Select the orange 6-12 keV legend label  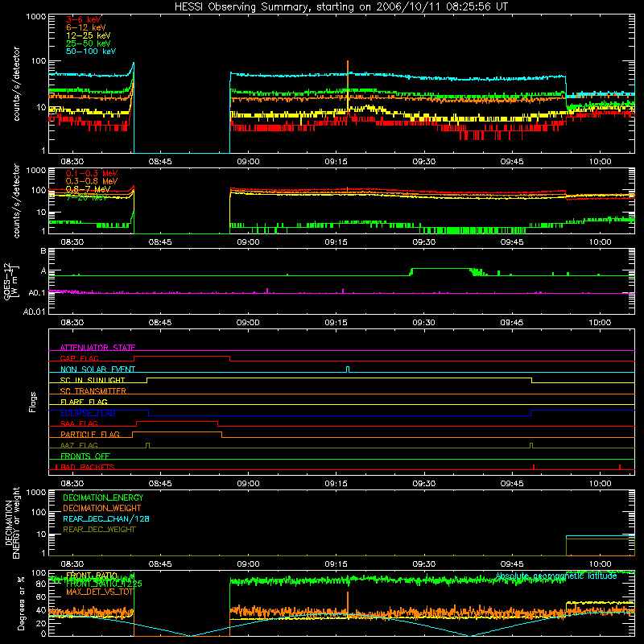(85, 27)
